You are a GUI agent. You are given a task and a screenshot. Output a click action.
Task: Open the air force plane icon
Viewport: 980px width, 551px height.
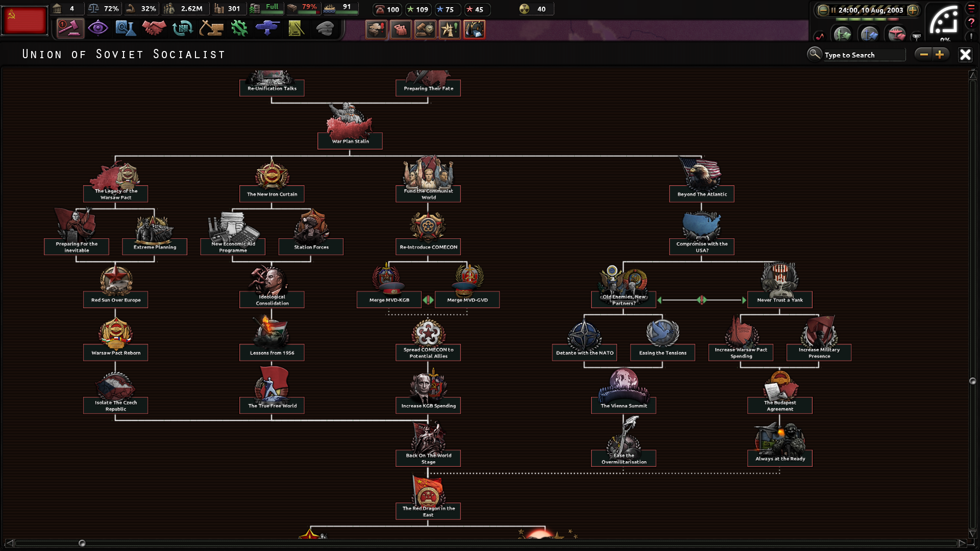pyautogui.click(x=267, y=28)
